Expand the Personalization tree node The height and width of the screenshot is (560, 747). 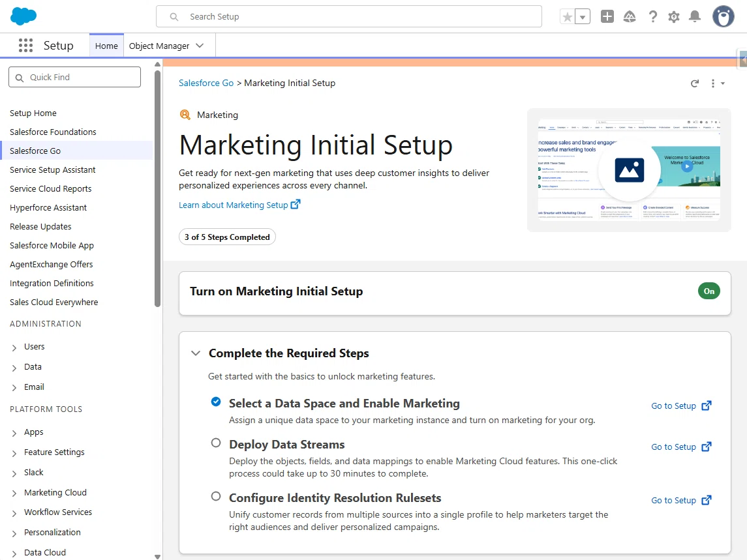pos(14,533)
